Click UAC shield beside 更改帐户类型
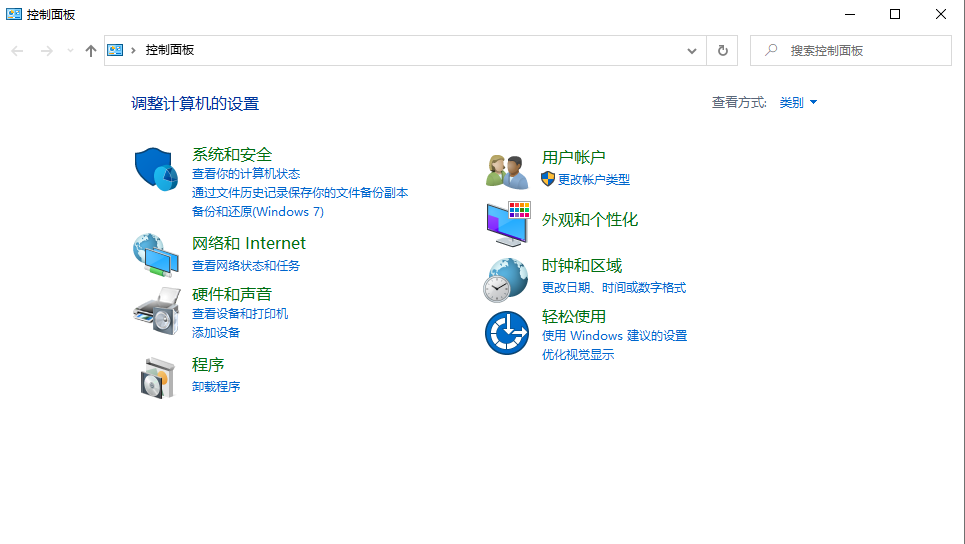The width and height of the screenshot is (965, 544). pos(548,179)
